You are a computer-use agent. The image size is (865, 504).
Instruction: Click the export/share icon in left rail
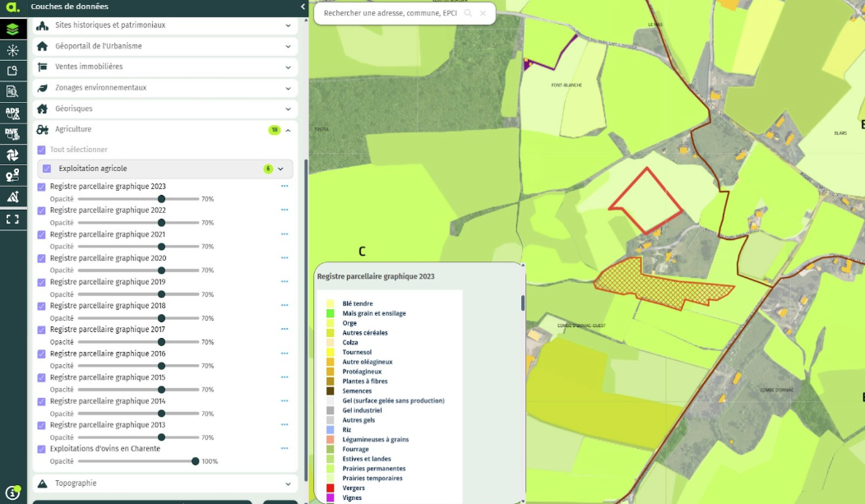[x=12, y=71]
